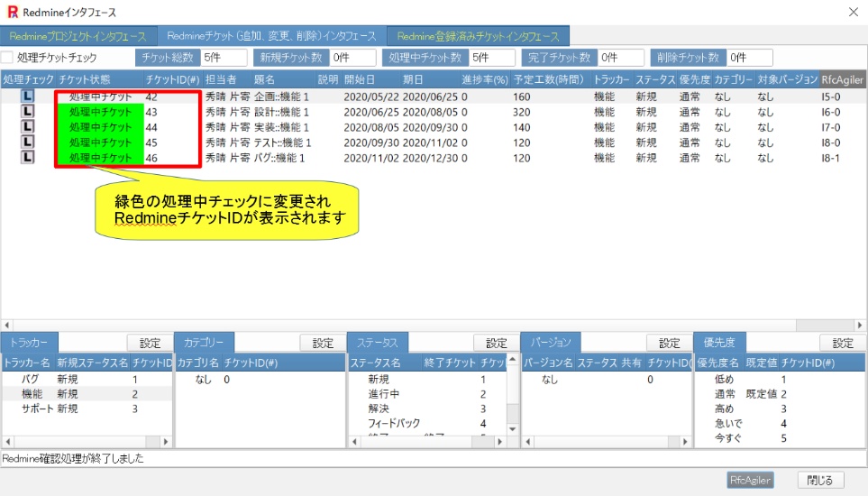This screenshot has height=496, width=868.
Task: Select priority row 急いで
Action: [x=780, y=423]
